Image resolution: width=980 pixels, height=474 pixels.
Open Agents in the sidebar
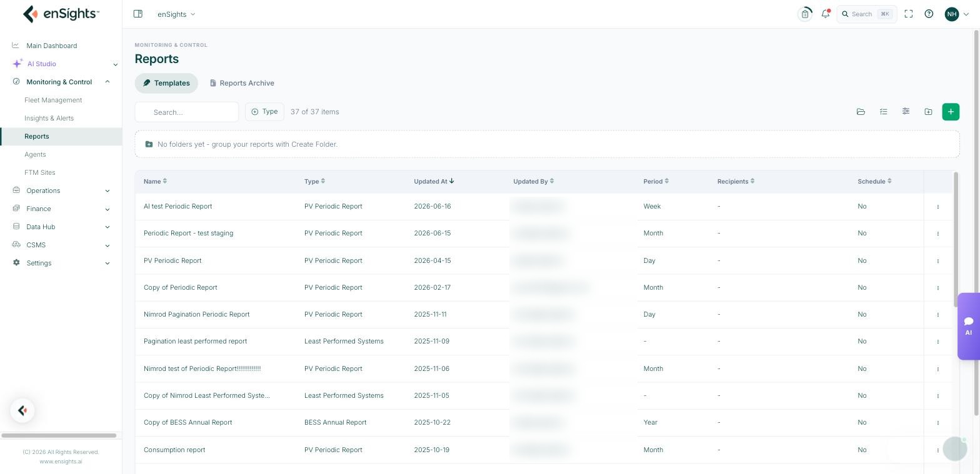(35, 154)
